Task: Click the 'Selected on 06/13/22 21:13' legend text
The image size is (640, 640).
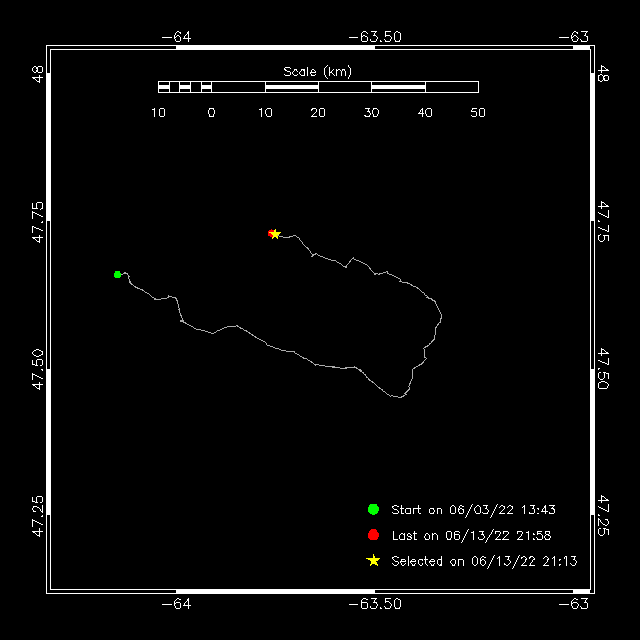Action: point(484,562)
